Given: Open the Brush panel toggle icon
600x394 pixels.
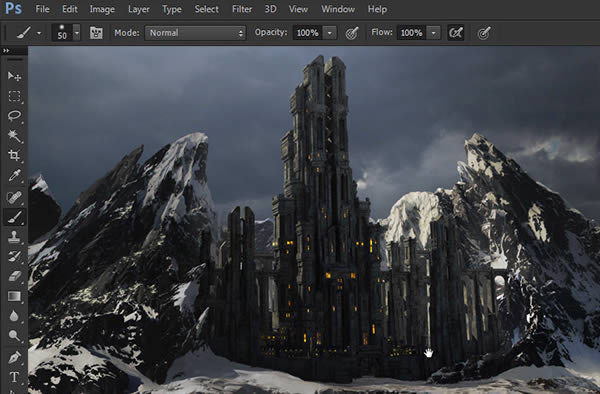Looking at the screenshot, I should point(96,33).
